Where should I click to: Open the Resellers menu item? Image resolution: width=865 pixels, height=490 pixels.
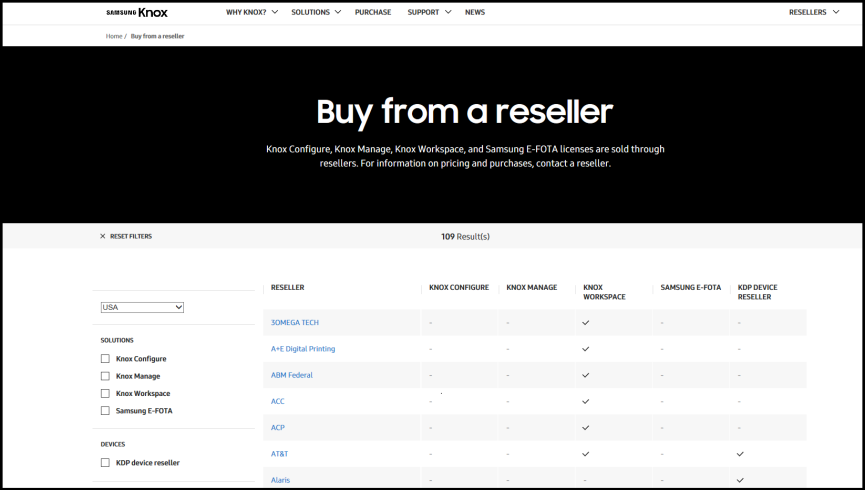(808, 12)
